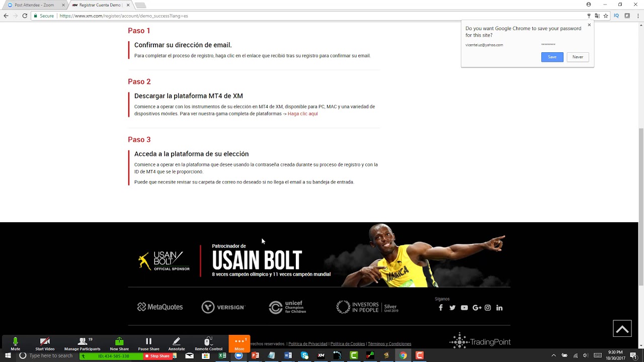Open Política de Privacidad link
This screenshot has height=362, width=644.
coord(308,344)
